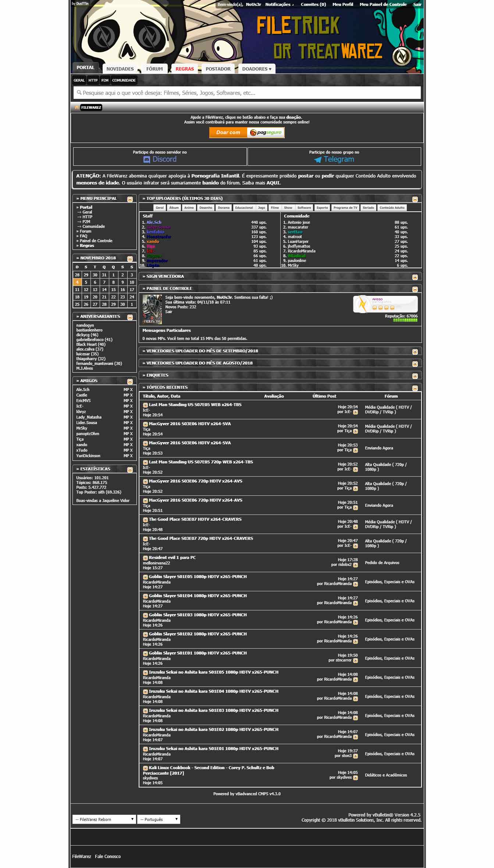
Task: Switch to the Fórum tab
Action: 154,69
